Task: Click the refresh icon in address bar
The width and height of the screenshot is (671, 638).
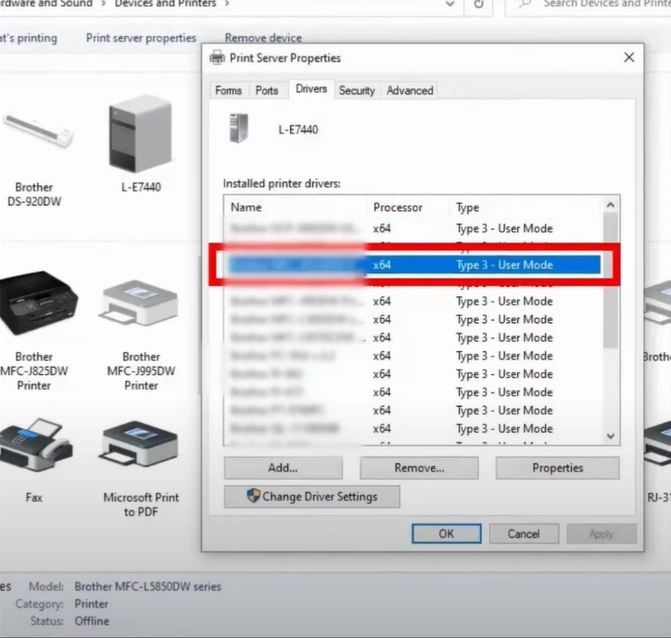Action: pyautogui.click(x=480, y=5)
